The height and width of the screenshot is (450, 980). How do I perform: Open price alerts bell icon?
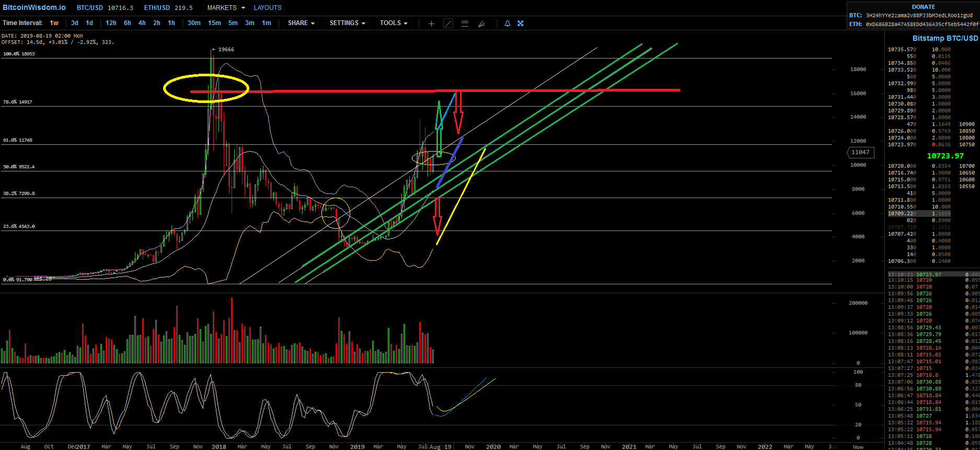pyautogui.click(x=507, y=24)
